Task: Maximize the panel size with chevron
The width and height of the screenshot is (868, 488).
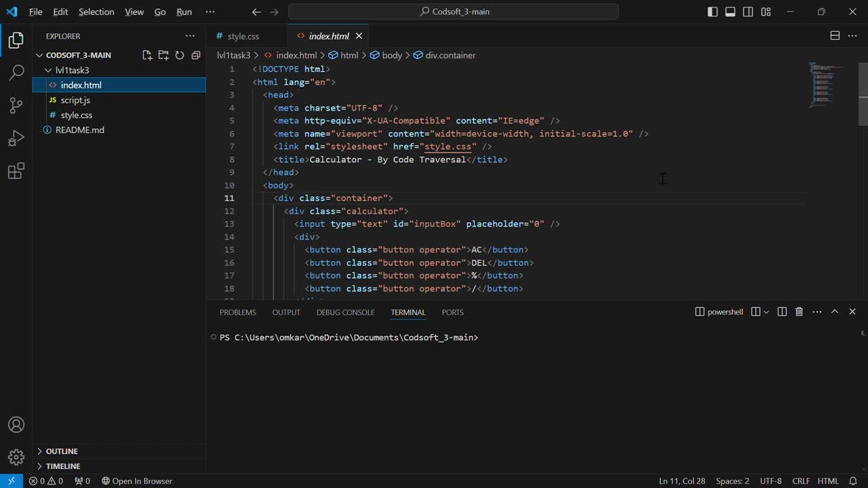Action: [x=835, y=312]
